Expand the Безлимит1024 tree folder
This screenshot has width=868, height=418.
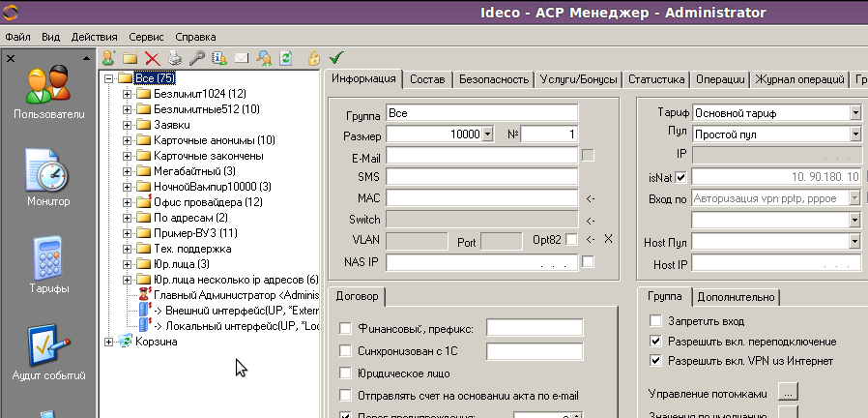tap(126, 94)
